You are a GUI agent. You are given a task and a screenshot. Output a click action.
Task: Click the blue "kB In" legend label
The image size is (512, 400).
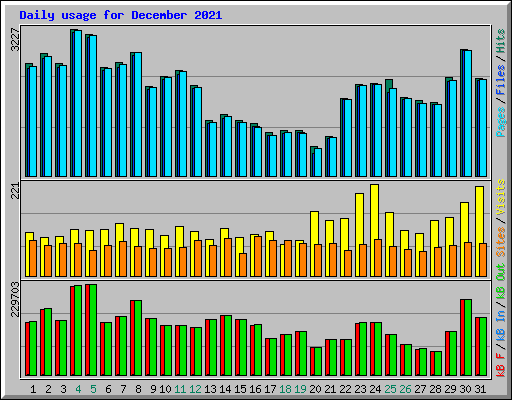(500, 325)
